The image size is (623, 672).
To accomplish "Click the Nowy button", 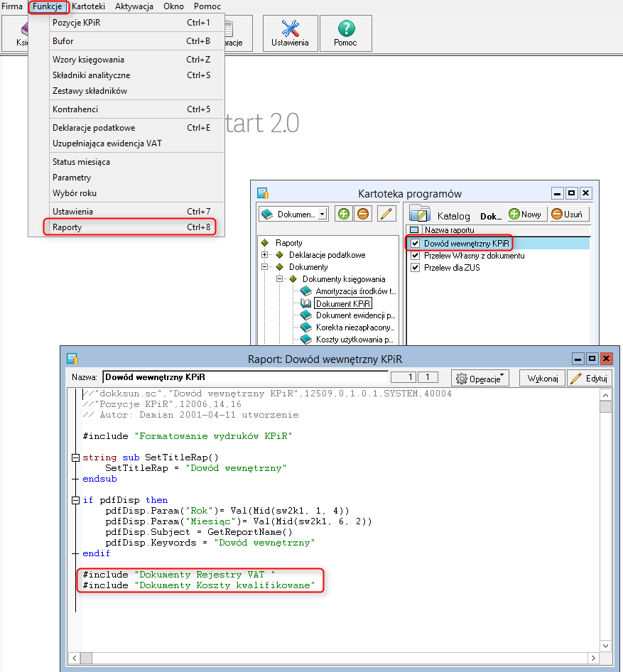I will tap(524, 214).
